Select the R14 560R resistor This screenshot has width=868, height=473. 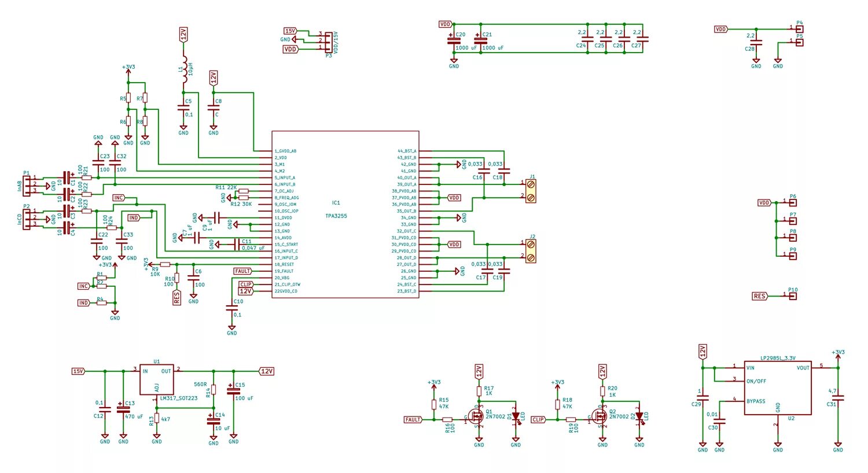pos(214,389)
